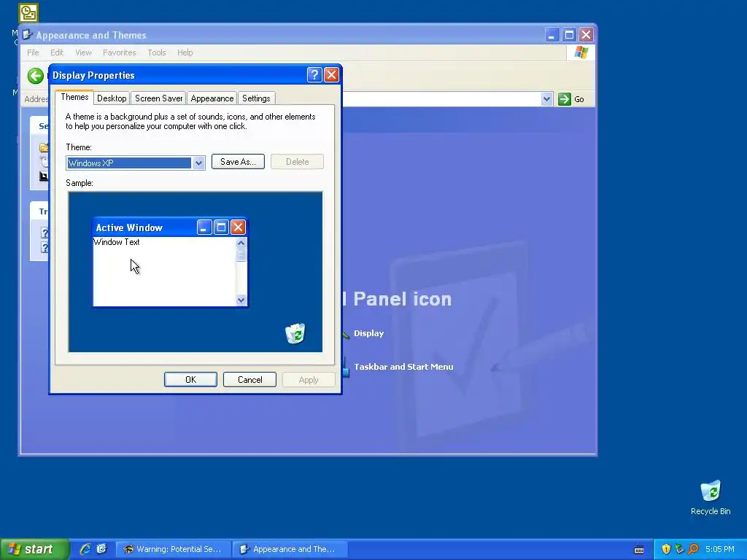This screenshot has height=560, width=747.
Task: Click Appearance and The... taskbar button
Action: pos(290,549)
